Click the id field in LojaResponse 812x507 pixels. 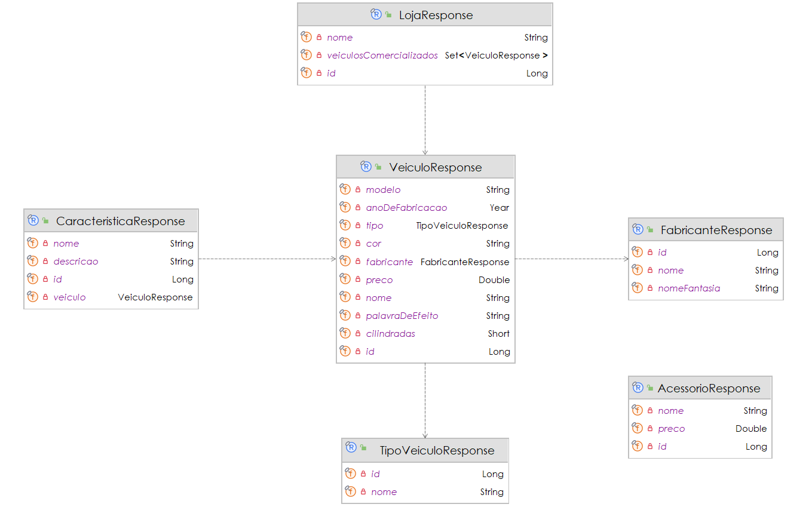pos(331,73)
